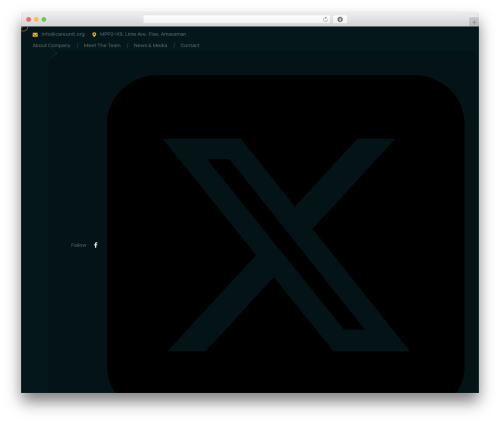This screenshot has width=500, height=423.
Task: Click the red close window button
Action: tap(29, 19)
